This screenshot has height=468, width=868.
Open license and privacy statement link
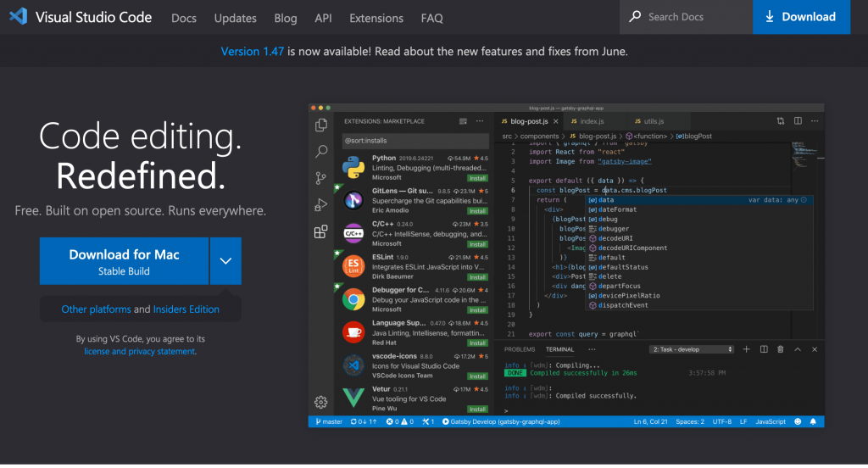[x=140, y=351]
